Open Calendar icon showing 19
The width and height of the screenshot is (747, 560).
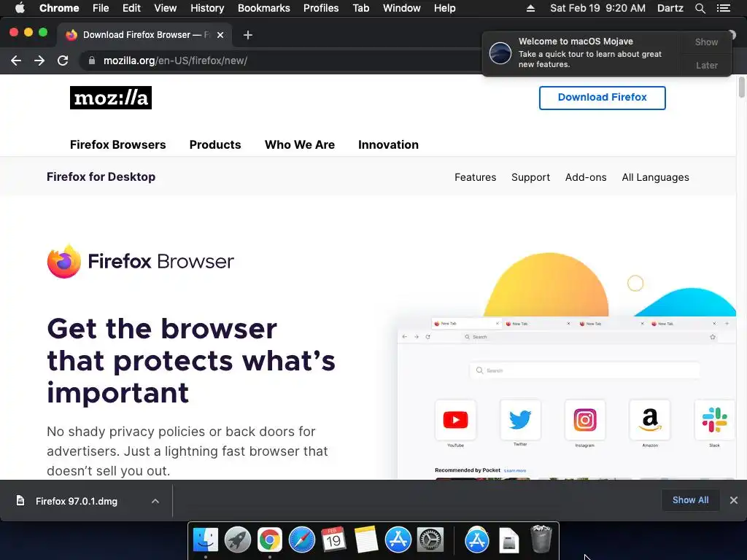[333, 540]
